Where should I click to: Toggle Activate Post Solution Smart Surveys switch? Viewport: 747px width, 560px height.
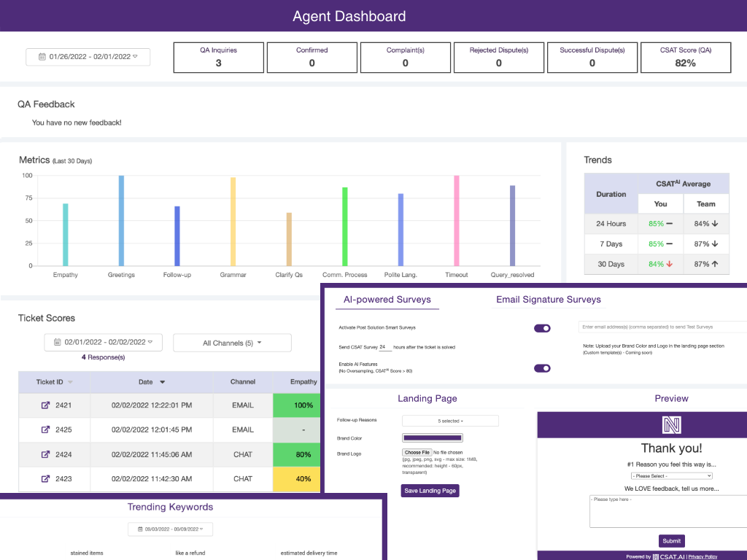[542, 329]
